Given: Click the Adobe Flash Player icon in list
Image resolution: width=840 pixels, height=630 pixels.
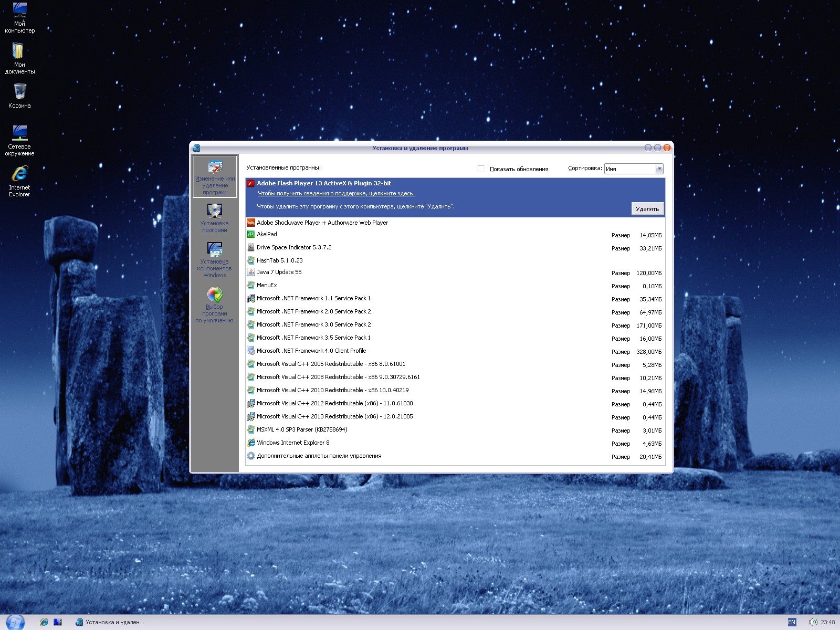Looking at the screenshot, I should tap(251, 183).
